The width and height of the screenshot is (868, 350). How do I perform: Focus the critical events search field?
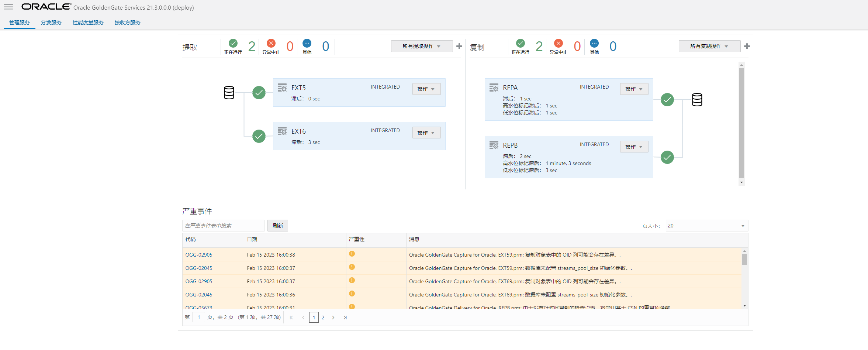(224, 226)
